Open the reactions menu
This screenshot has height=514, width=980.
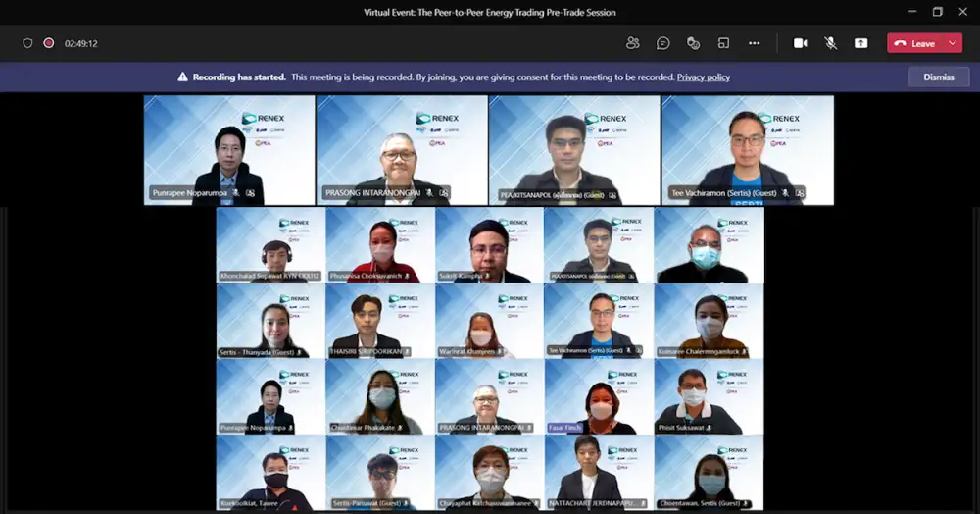click(x=693, y=43)
